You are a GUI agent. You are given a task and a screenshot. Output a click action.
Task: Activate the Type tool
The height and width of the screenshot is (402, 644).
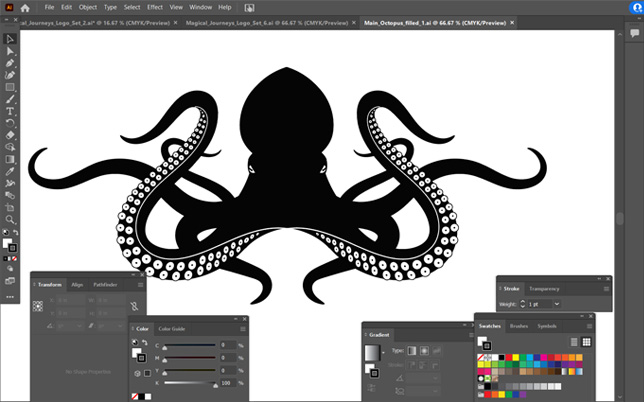point(10,111)
